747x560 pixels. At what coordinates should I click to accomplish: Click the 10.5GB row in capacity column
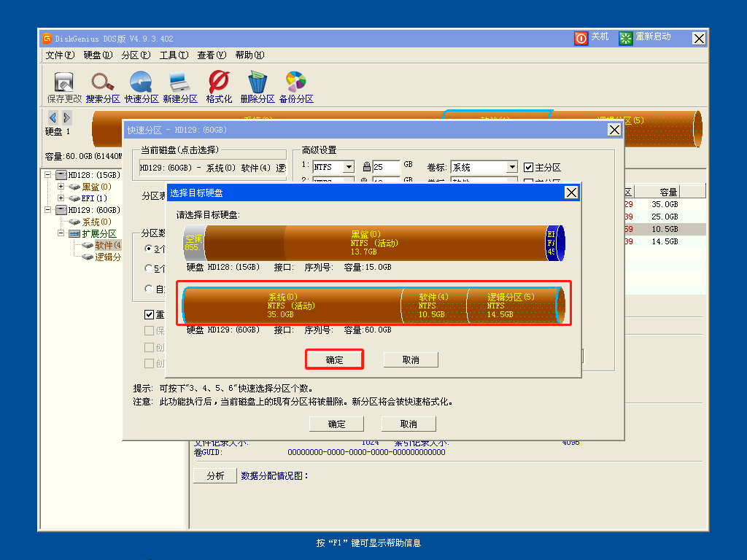tap(665, 229)
